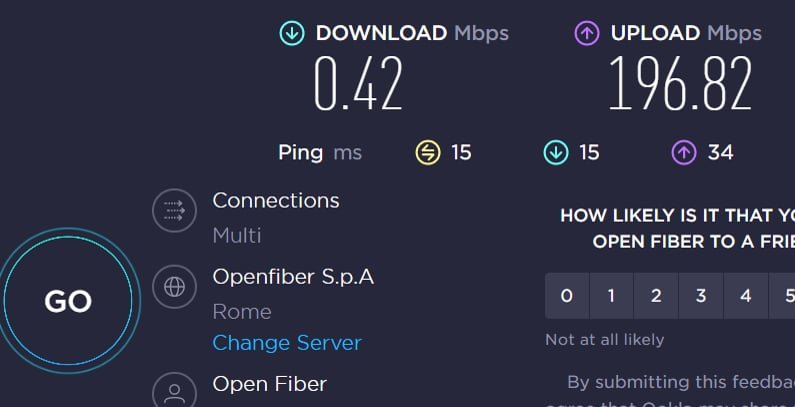
Task: Click the download arrow icon beside DOWNLOAD
Action: click(292, 33)
